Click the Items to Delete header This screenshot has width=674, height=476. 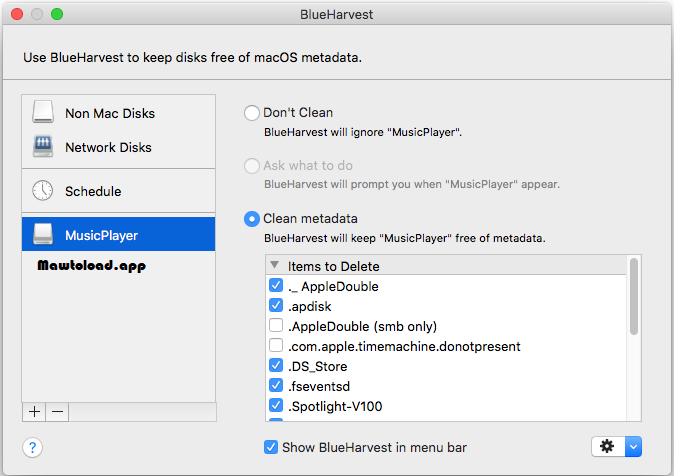tap(334, 266)
